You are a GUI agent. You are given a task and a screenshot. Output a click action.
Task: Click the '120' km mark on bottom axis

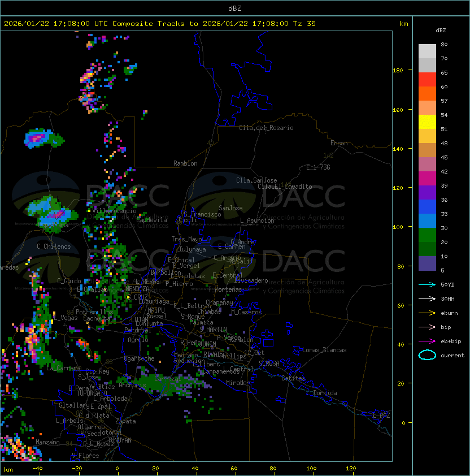pos(351,469)
